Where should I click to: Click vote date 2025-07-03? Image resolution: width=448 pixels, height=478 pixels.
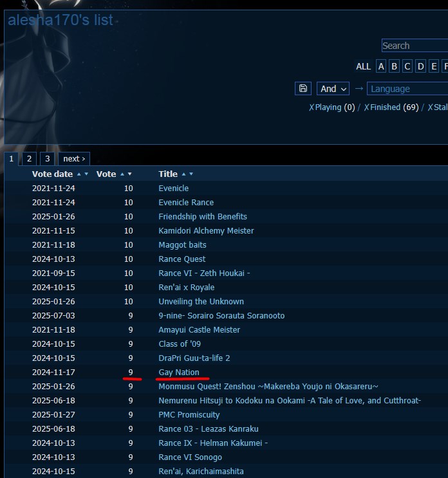pos(53,315)
